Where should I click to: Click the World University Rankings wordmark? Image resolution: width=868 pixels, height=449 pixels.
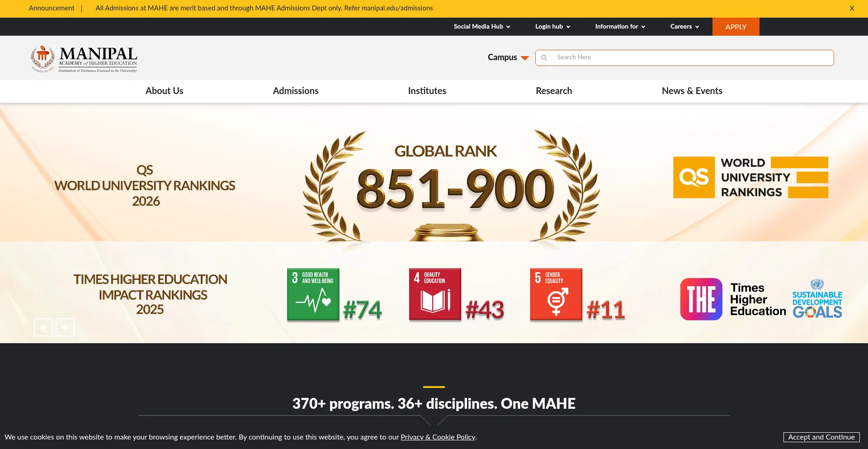(755, 177)
